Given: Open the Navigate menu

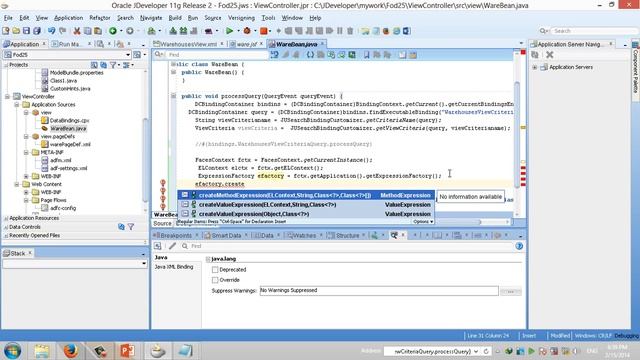Looking at the screenshot, I should coord(151,18).
